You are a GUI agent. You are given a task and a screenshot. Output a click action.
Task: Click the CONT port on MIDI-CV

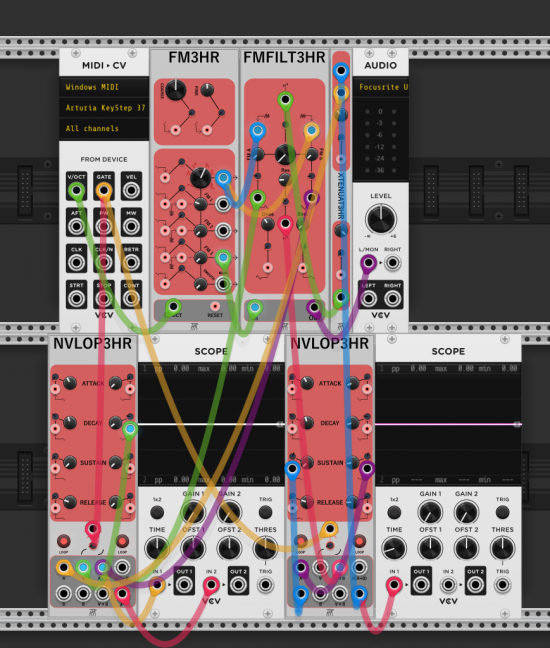131,298
